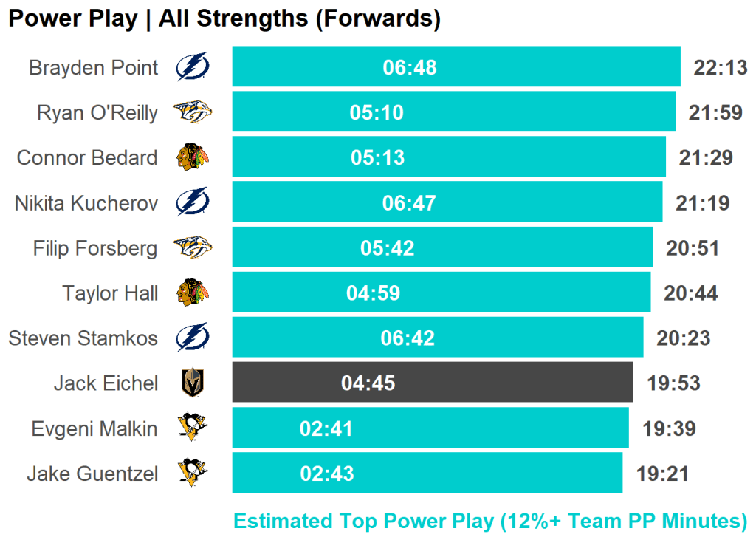Click the Penguins logo beside Jake Guentzel

click(192, 473)
